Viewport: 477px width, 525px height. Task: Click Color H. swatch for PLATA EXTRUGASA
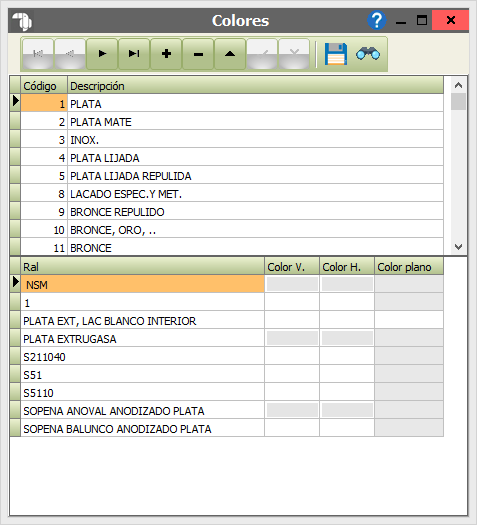coord(347,338)
